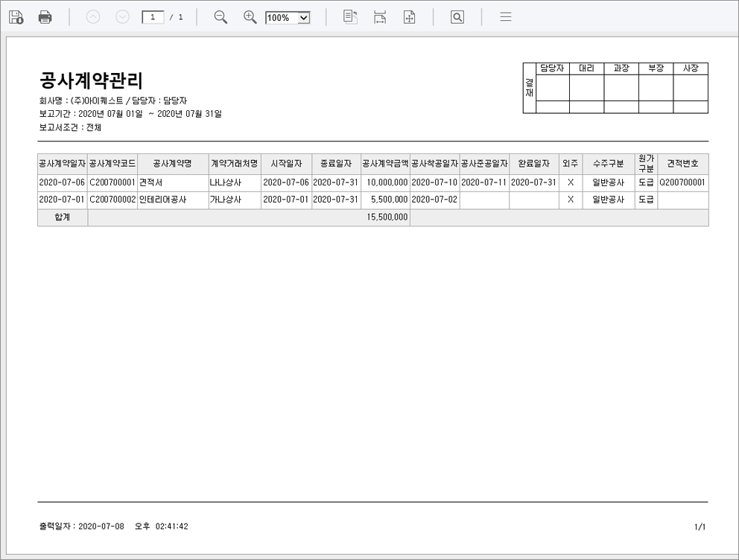Go to previous page arrow
739x560 pixels.
93,17
